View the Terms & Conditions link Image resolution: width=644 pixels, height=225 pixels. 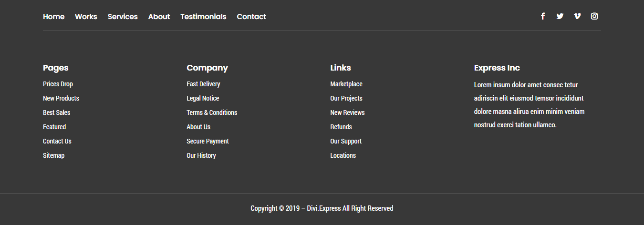point(212,112)
